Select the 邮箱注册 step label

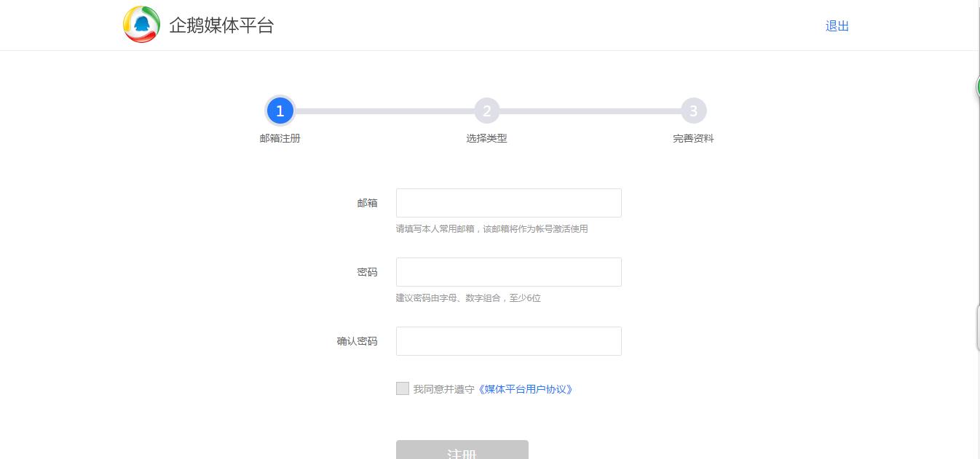tap(280, 138)
